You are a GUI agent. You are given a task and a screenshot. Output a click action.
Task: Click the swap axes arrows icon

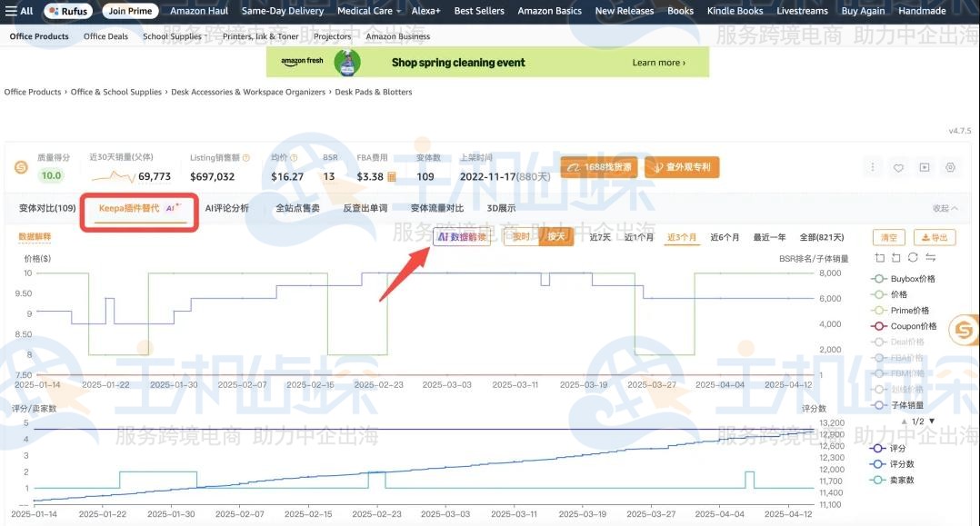[930, 258]
